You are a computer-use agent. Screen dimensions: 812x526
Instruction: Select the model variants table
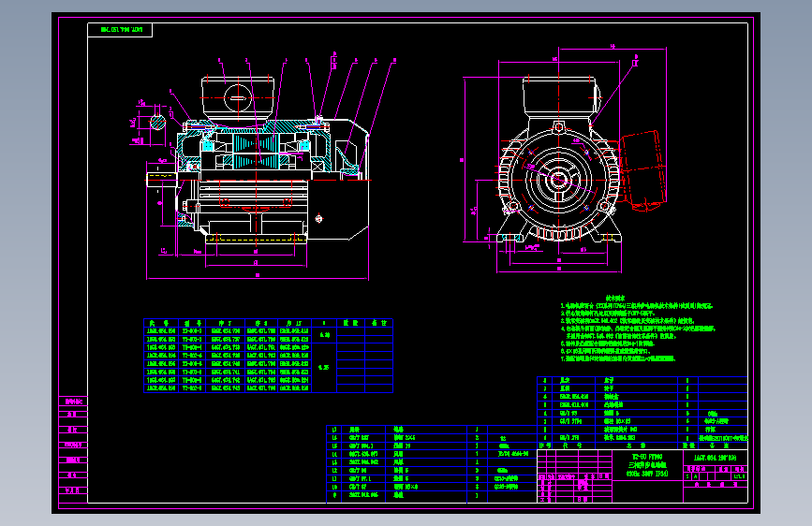point(268,356)
